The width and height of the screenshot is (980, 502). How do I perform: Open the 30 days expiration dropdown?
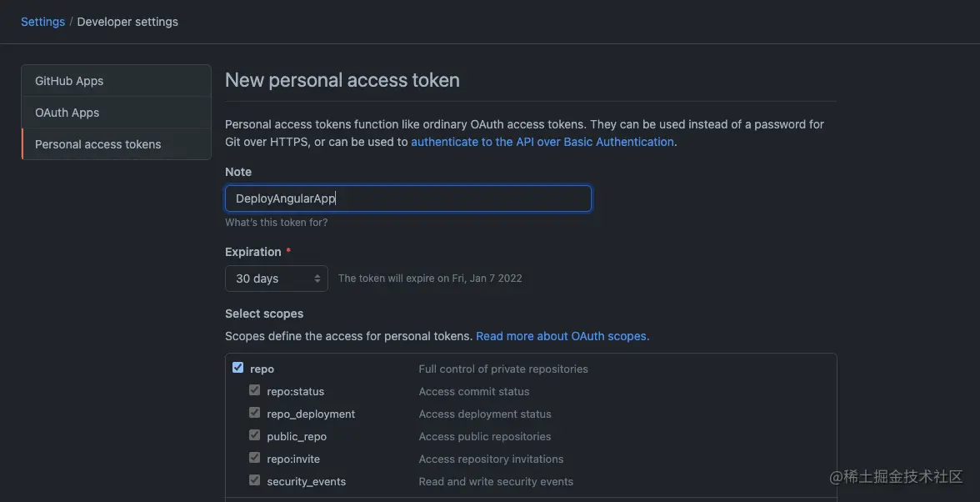pos(276,279)
